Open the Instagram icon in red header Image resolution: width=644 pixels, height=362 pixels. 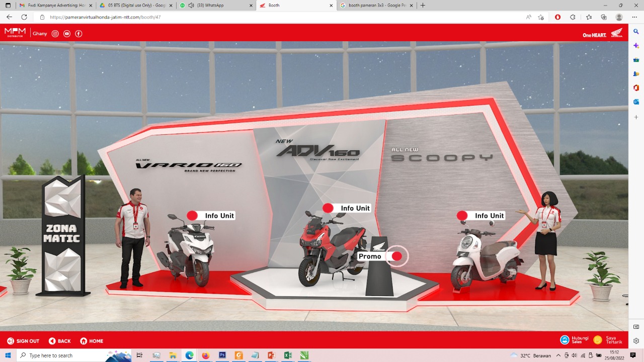[55, 34]
